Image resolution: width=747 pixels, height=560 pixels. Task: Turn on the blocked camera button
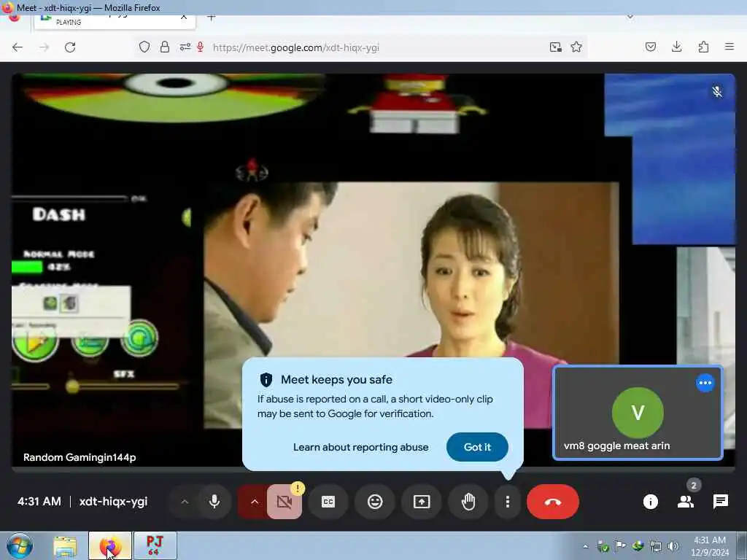pyautogui.click(x=285, y=502)
